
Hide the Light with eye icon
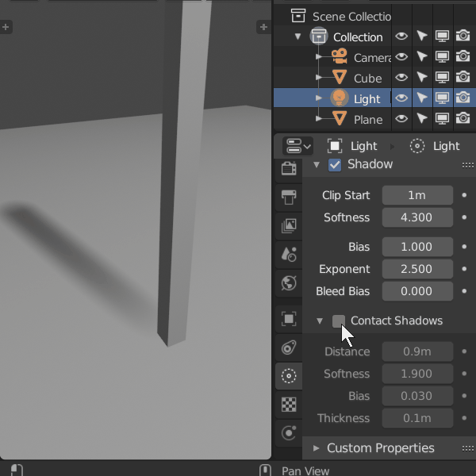pyautogui.click(x=401, y=98)
